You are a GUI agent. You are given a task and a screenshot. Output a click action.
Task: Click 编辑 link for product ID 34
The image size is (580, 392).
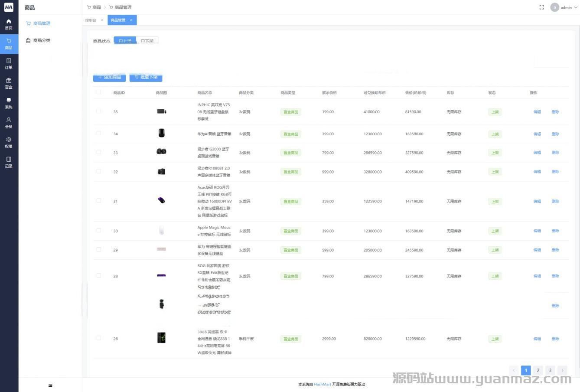pyautogui.click(x=537, y=134)
